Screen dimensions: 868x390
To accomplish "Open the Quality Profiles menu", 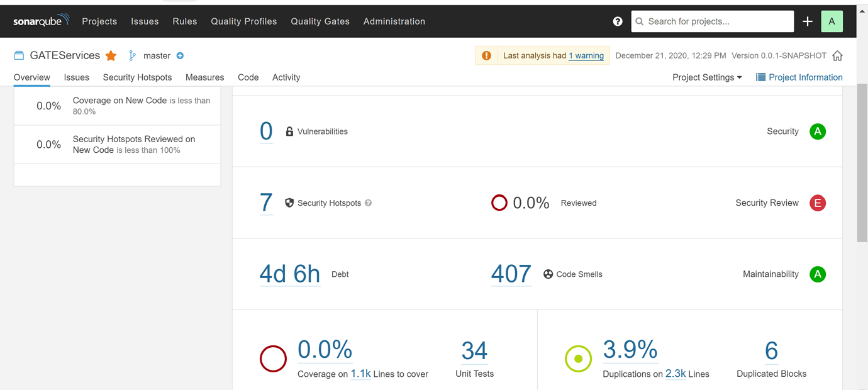I will coord(243,21).
